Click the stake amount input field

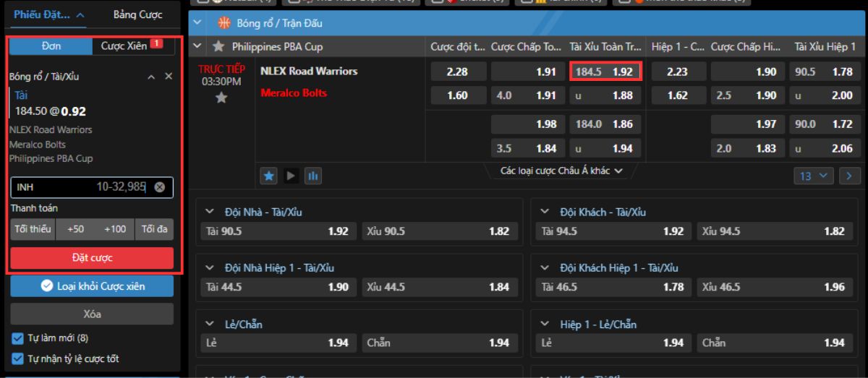pos(80,187)
